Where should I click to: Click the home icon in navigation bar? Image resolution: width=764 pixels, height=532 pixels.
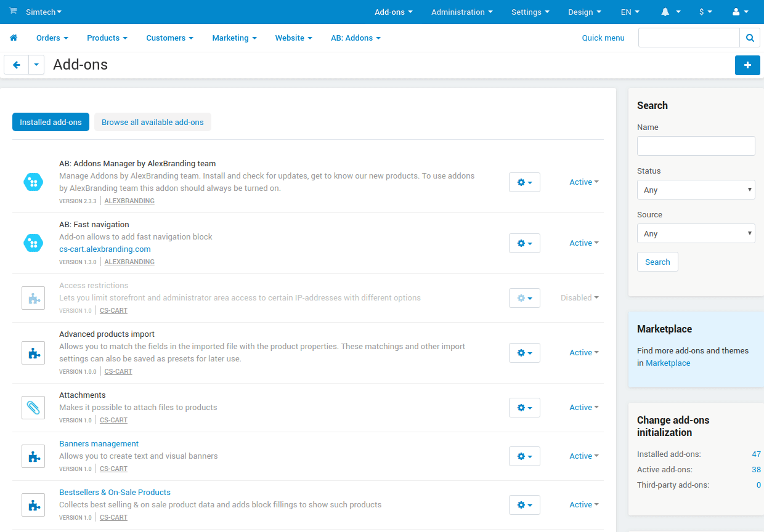[x=14, y=38]
